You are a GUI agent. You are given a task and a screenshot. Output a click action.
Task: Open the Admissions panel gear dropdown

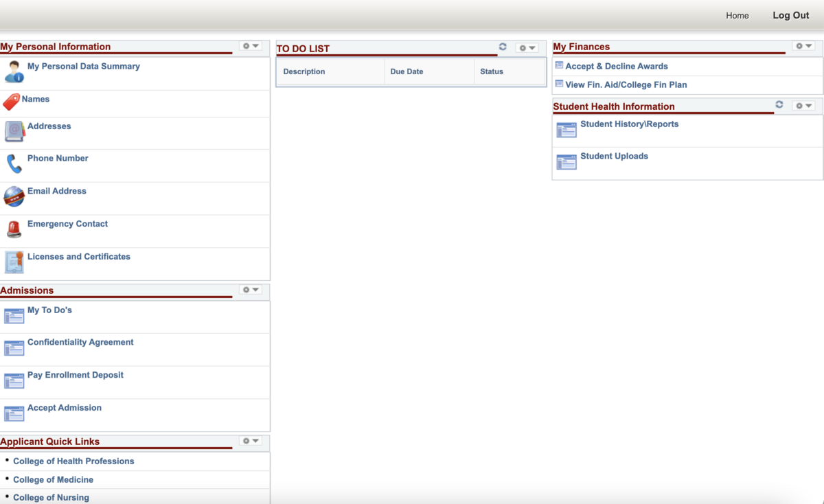tap(251, 290)
